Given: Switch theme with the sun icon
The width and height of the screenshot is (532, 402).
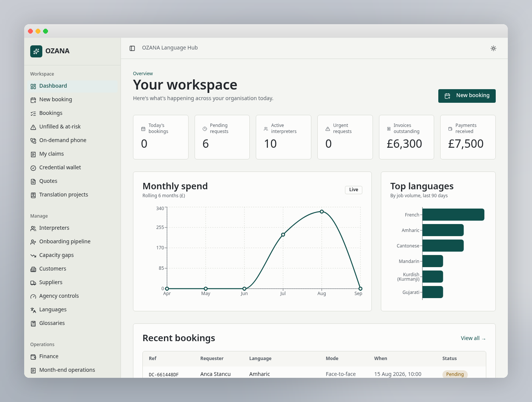Looking at the screenshot, I should 493,48.
